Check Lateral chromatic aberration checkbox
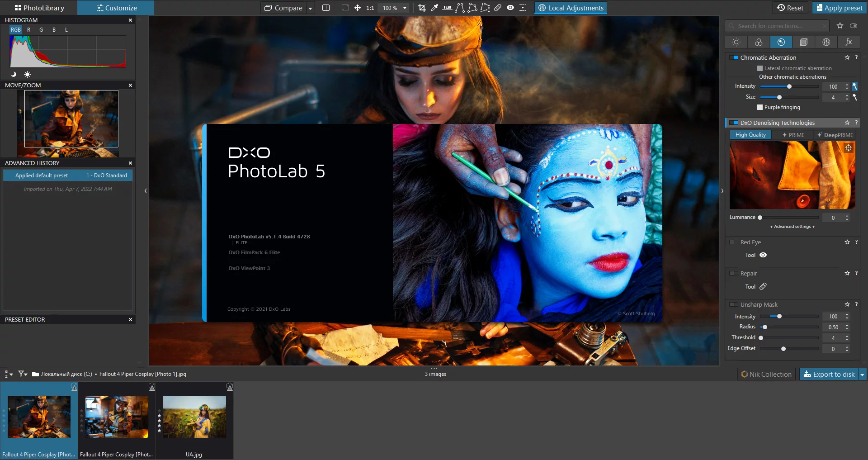 tap(760, 68)
